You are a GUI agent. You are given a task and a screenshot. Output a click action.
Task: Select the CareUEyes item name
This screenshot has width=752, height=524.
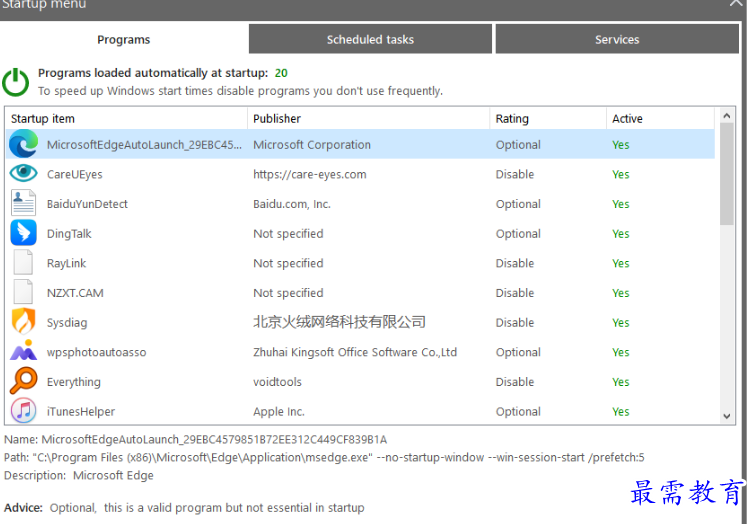pos(74,175)
